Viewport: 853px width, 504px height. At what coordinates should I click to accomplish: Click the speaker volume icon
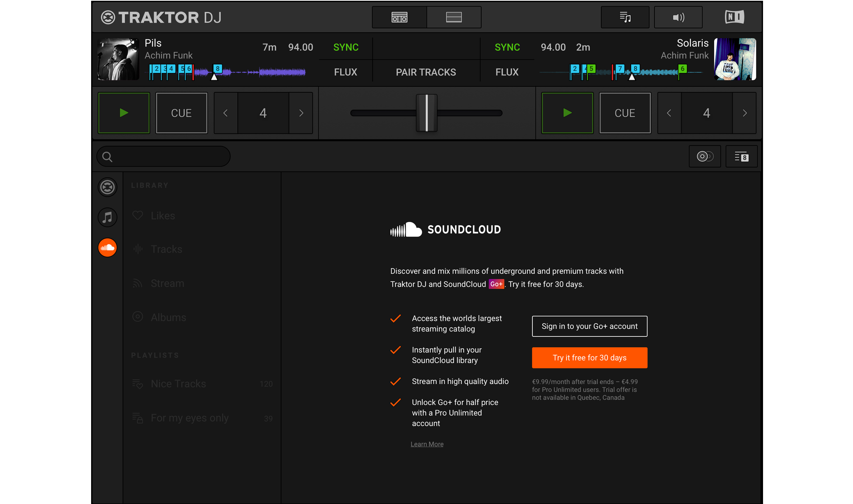pos(678,17)
